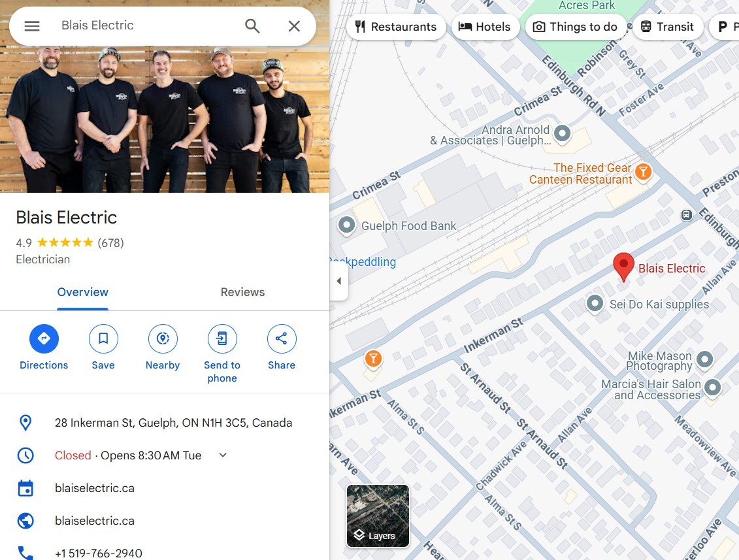Click phone number +1 519-766-2940
The height and width of the screenshot is (560, 739).
tap(99, 553)
